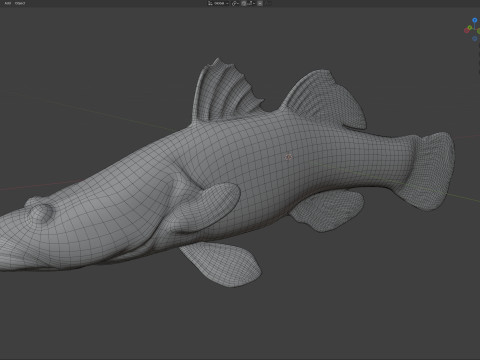Open the Global transform orientation dropdown
This screenshot has width=480, height=360.
click(x=218, y=3)
